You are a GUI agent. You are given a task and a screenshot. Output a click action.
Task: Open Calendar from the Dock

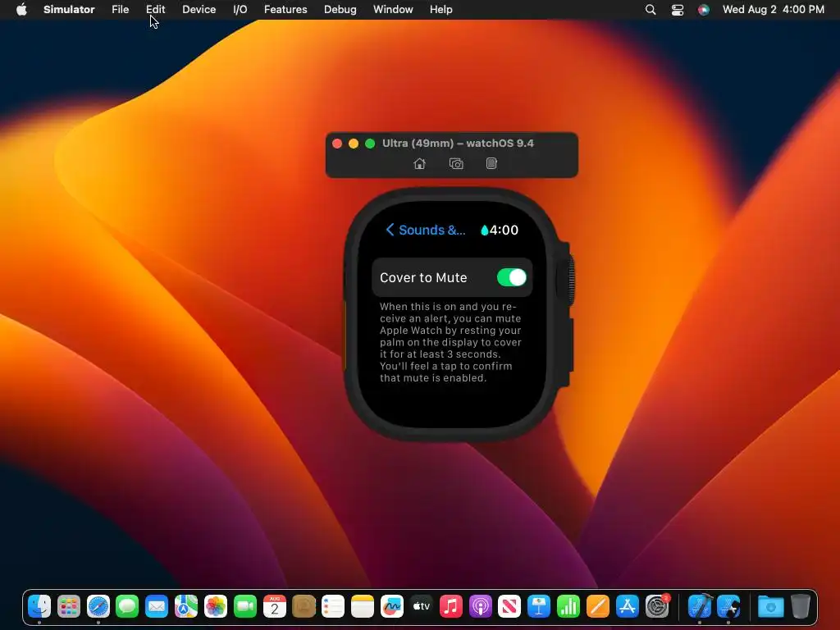click(x=274, y=606)
